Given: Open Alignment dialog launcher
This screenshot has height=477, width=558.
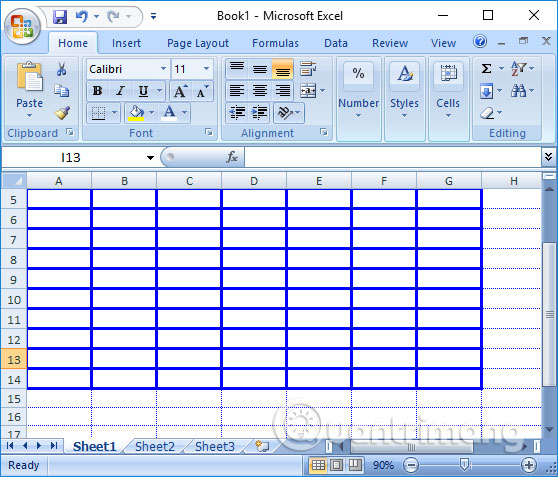Looking at the screenshot, I should 323,132.
